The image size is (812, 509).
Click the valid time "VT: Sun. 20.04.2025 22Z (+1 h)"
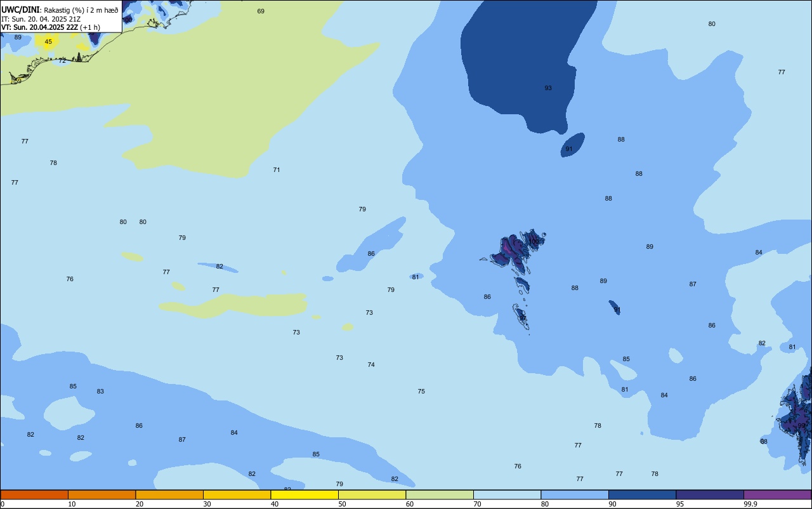[50, 27]
